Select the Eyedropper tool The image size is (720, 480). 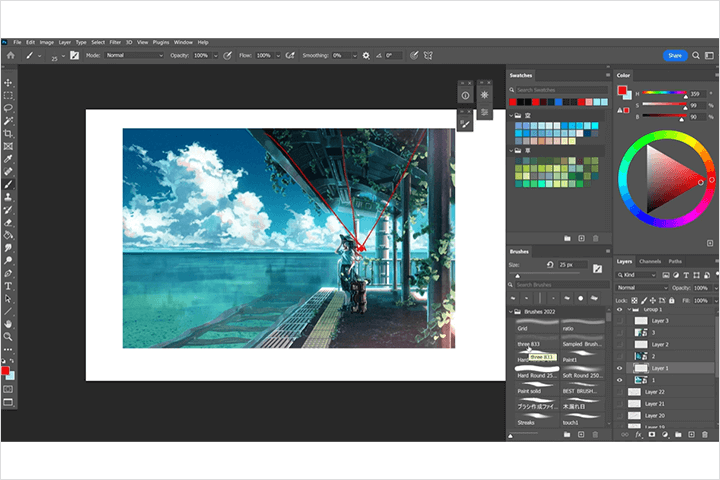pyautogui.click(x=8, y=159)
